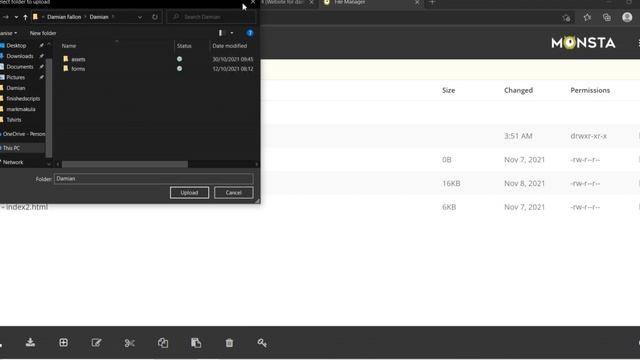Click the add-to-favorites star-plus icon

[566, 17]
